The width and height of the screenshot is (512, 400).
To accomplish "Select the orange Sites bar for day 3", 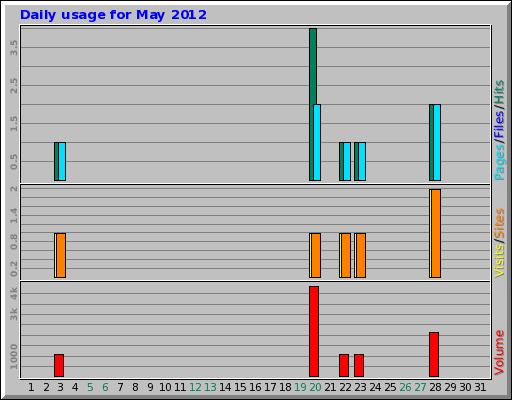I will click(61, 255).
